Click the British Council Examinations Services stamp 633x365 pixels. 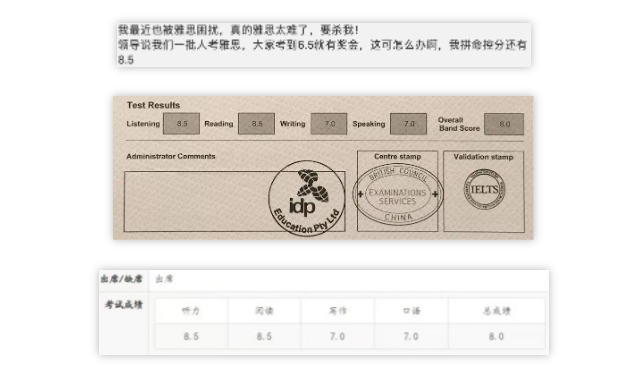coord(398,194)
